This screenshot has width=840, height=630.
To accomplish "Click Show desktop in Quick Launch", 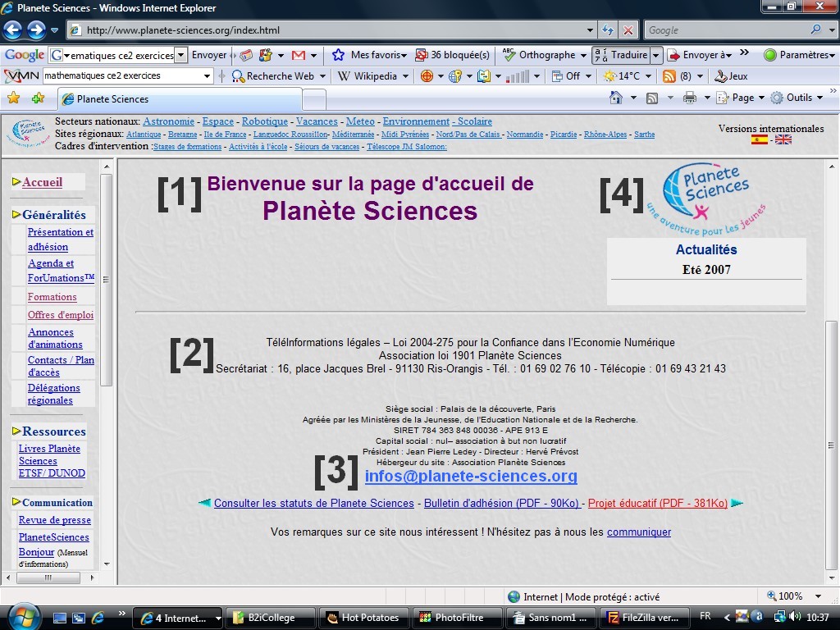I will [x=59, y=618].
